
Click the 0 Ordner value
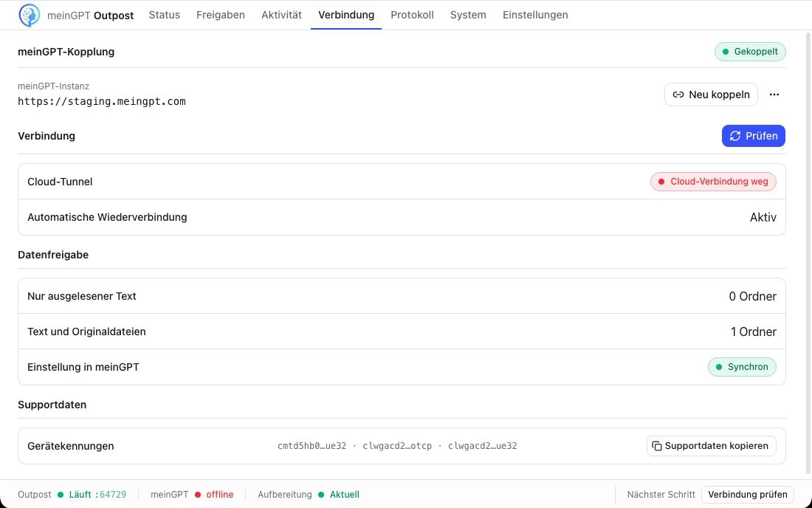752,296
